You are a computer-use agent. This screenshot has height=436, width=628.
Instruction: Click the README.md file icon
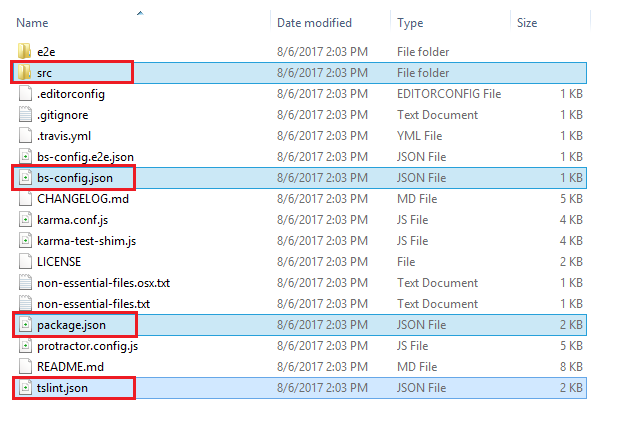coord(25,366)
